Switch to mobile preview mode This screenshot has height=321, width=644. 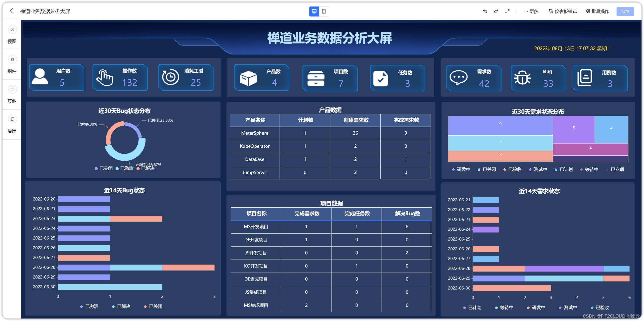[324, 11]
